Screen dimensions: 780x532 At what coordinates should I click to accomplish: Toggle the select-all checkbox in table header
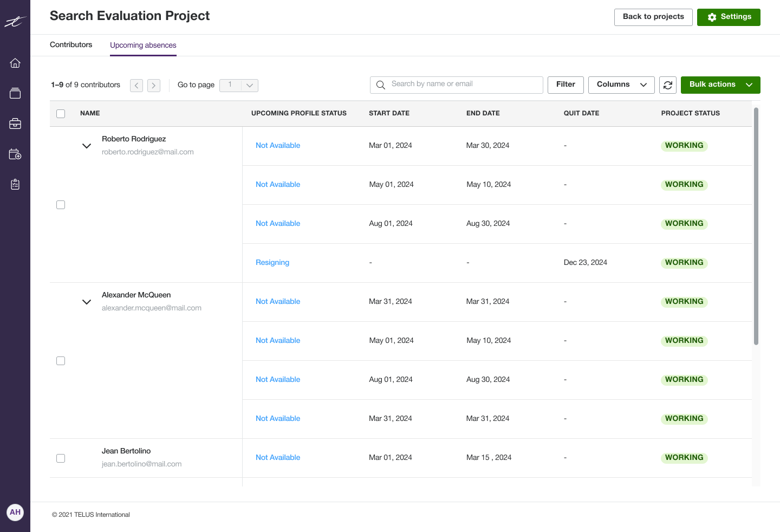[61, 113]
